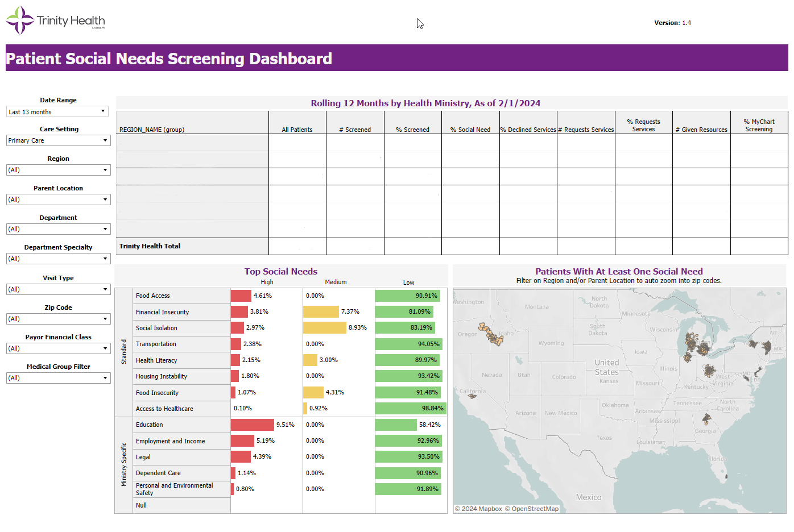Expand the Medical Group Filter dropdown
The width and height of the screenshot is (794, 532).
[x=58, y=378]
